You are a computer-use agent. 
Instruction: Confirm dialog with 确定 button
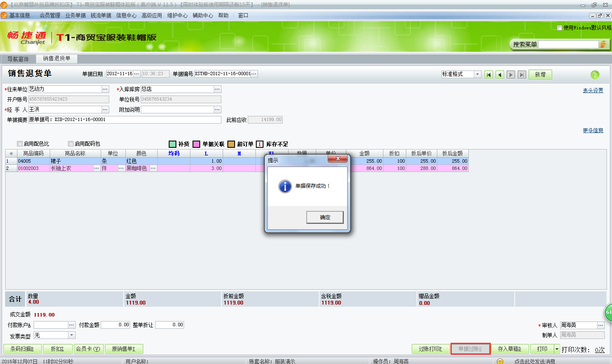[x=325, y=217]
